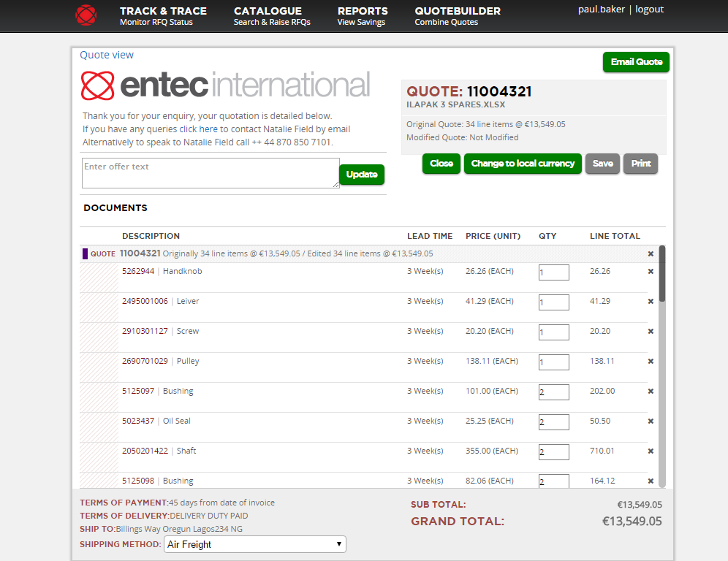Click the Pulley quantity field
The height and width of the screenshot is (561, 728).
tap(554, 362)
